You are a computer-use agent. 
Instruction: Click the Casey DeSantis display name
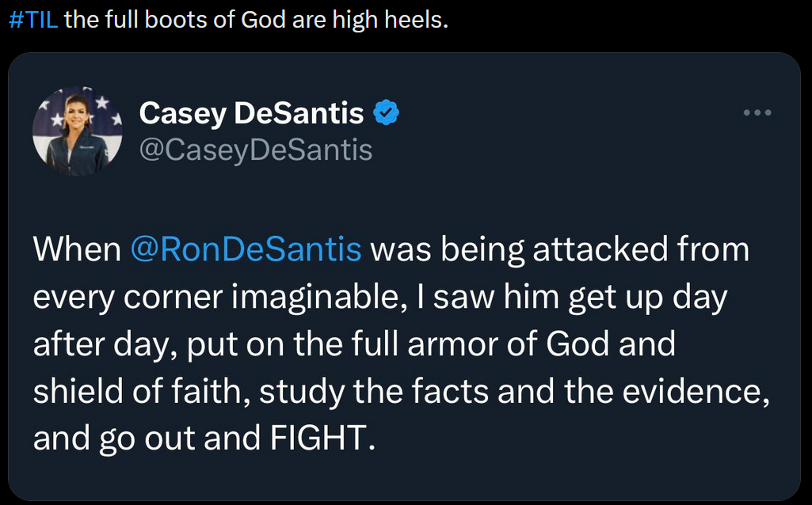(251, 113)
